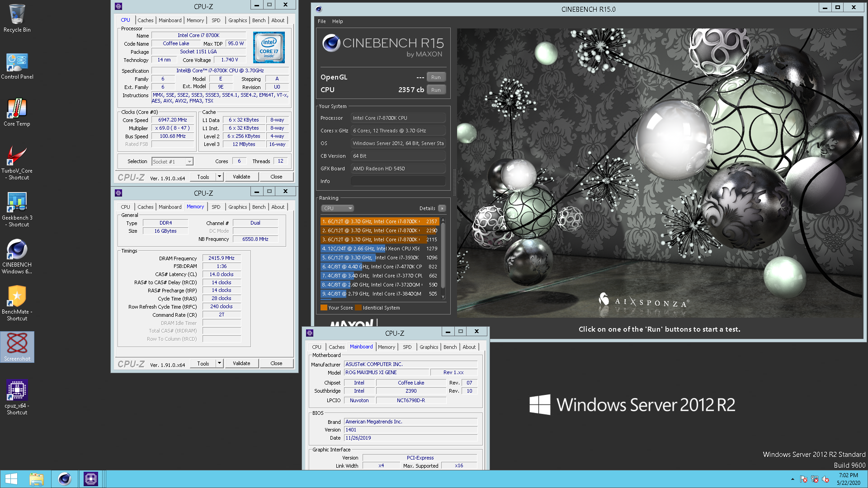The image size is (868, 488).
Task: Click the Info input field in Cinebench
Action: 398,181
